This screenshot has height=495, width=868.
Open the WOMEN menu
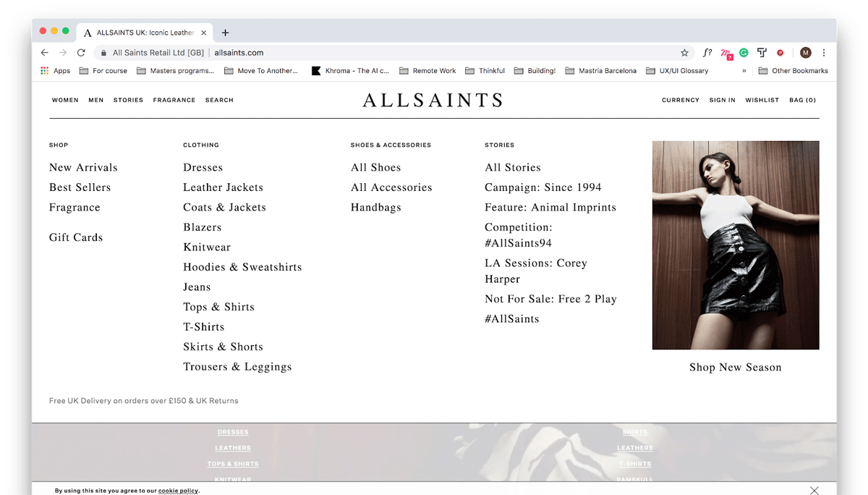pos(65,100)
